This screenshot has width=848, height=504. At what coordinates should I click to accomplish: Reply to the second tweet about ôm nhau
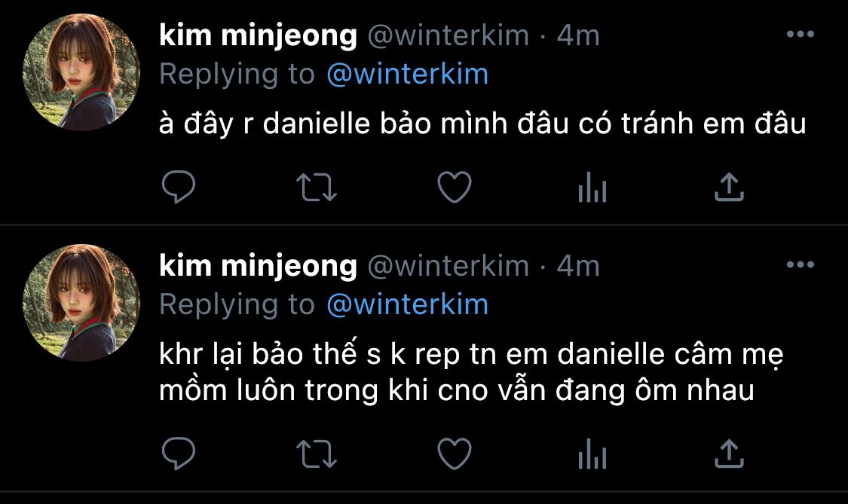[x=179, y=454]
